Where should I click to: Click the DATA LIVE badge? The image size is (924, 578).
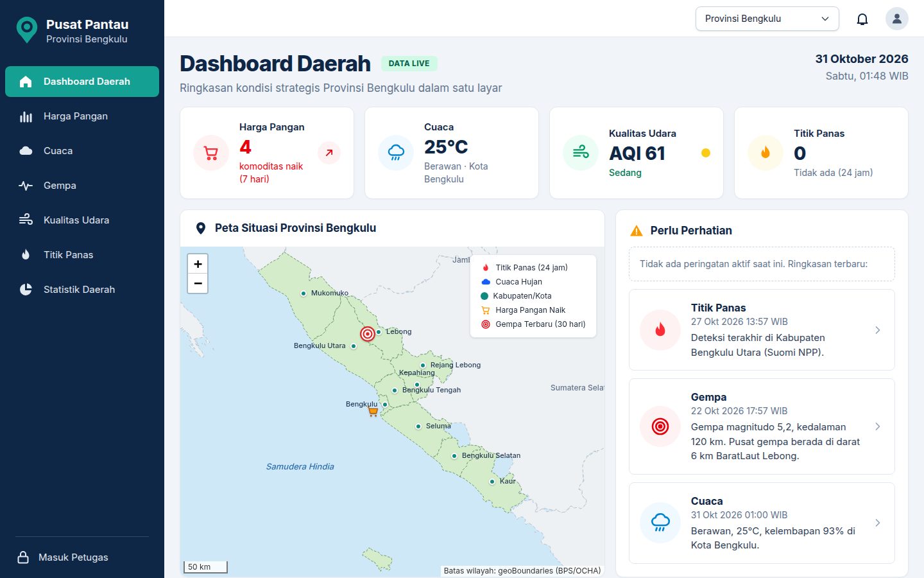[409, 64]
